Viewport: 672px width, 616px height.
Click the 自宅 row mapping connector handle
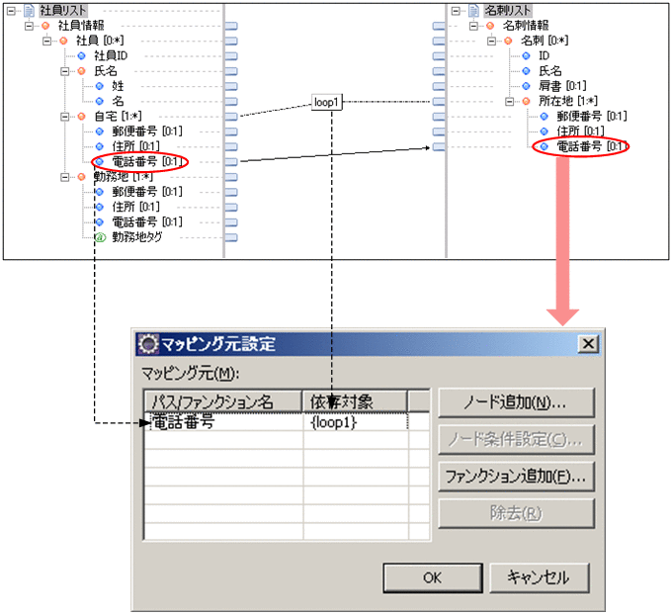coord(231,117)
